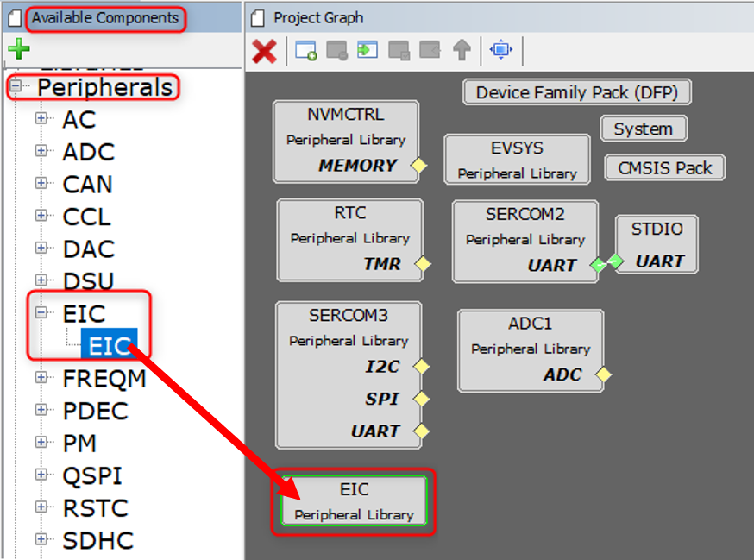This screenshot has height=560, width=754.
Task: Click the add group toolbar icon
Action: tap(306, 51)
